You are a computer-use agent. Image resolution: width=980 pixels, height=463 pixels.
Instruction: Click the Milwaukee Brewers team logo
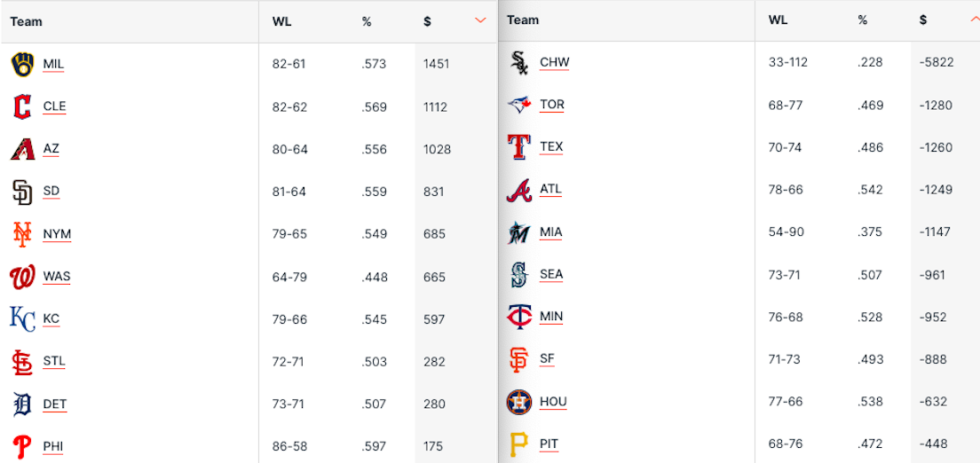[x=23, y=64]
